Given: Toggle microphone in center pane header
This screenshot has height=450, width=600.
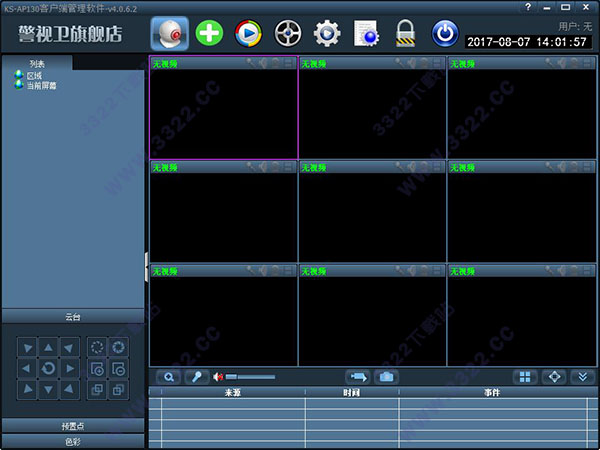Looking at the screenshot, I should [x=399, y=167].
